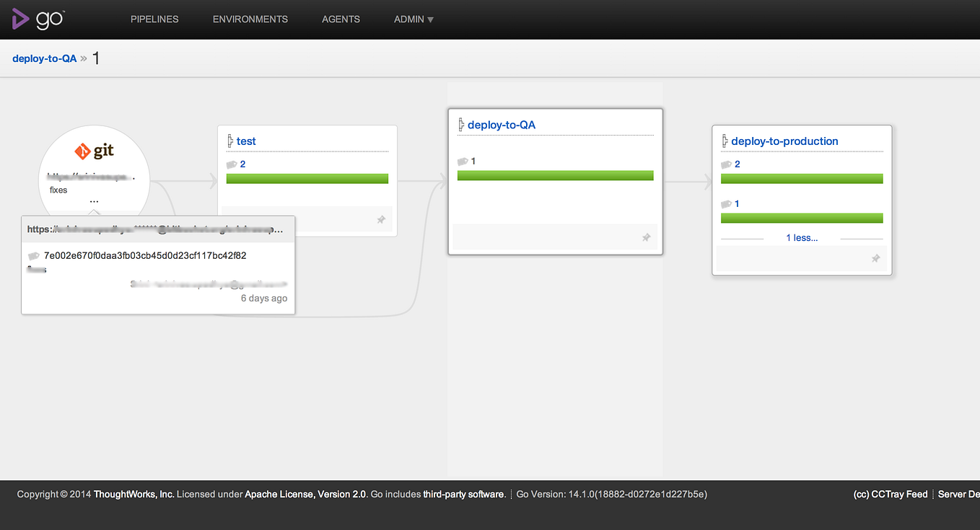Click label tag icon next to commit hash

point(33,256)
